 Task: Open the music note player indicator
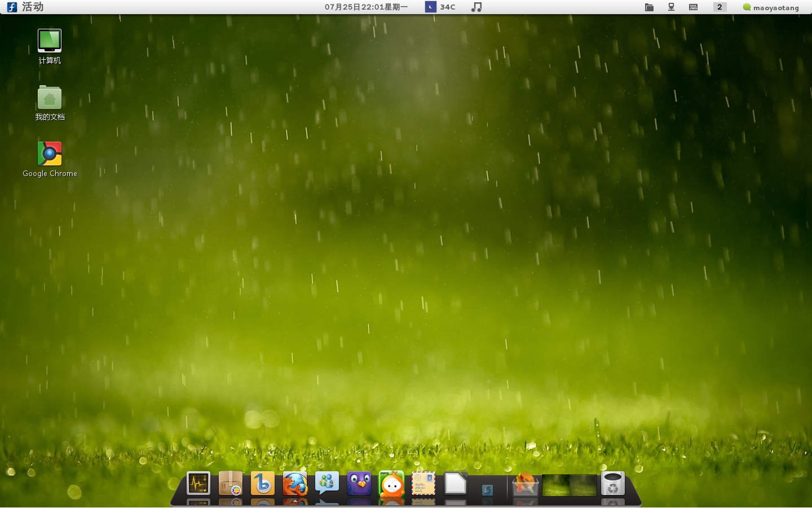pos(476,7)
